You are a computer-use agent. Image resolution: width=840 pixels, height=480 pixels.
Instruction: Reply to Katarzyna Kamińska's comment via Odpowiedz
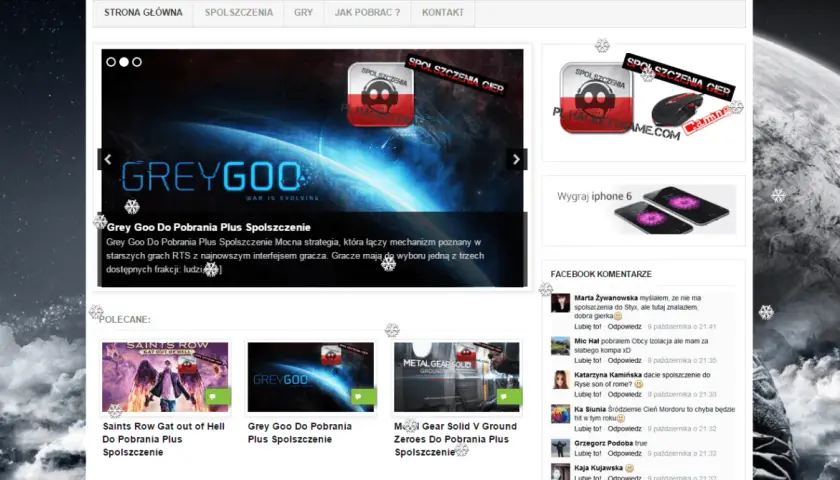pyautogui.click(x=625, y=394)
